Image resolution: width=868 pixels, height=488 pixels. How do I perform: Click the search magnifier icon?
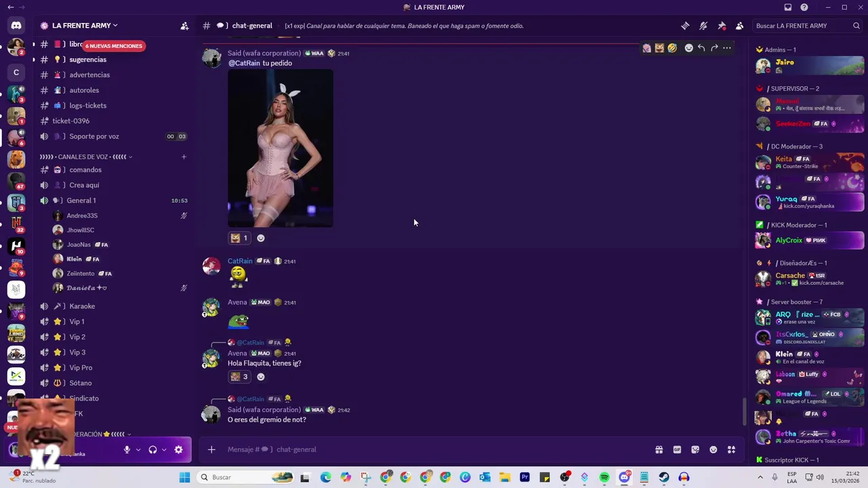pos(856,26)
